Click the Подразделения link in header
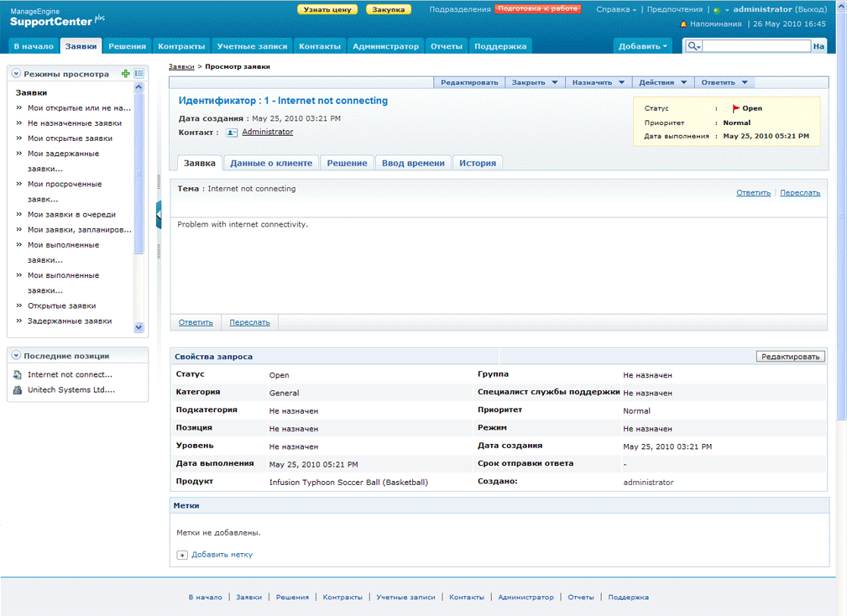This screenshot has height=616, width=847. (x=460, y=9)
